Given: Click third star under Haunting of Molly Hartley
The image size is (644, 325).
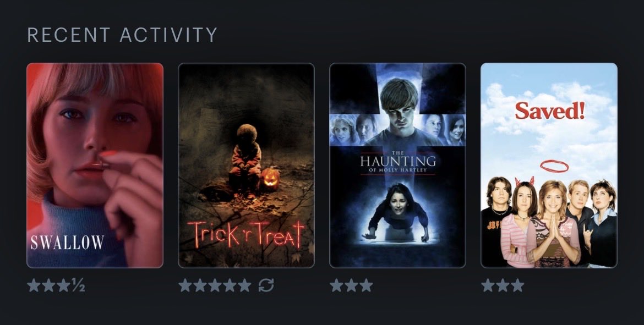Looking at the screenshot, I should [366, 285].
